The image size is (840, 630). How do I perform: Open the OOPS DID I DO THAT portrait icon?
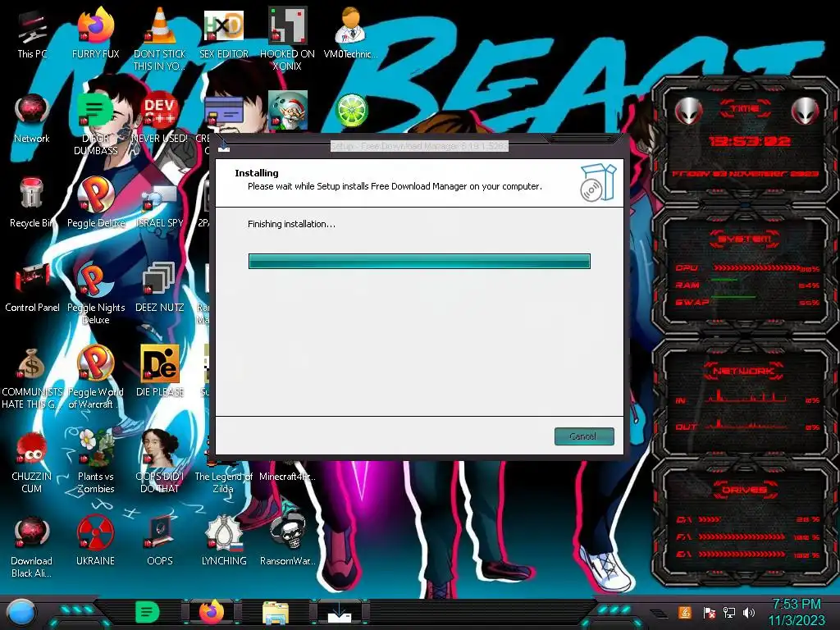pyautogui.click(x=160, y=462)
